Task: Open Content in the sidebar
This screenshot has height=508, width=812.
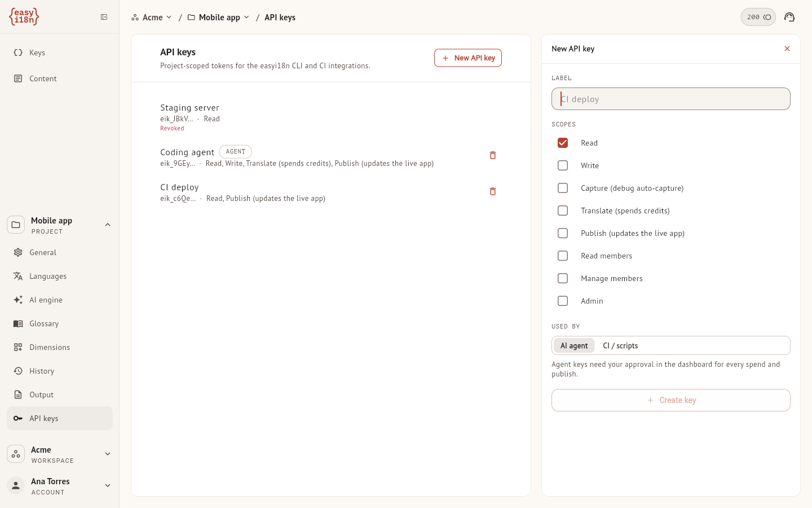Action: 60,78
